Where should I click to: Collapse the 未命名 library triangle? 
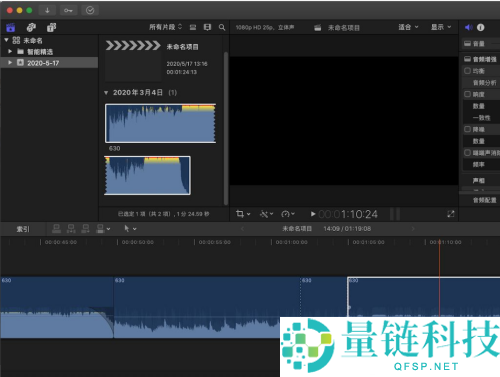[6, 40]
